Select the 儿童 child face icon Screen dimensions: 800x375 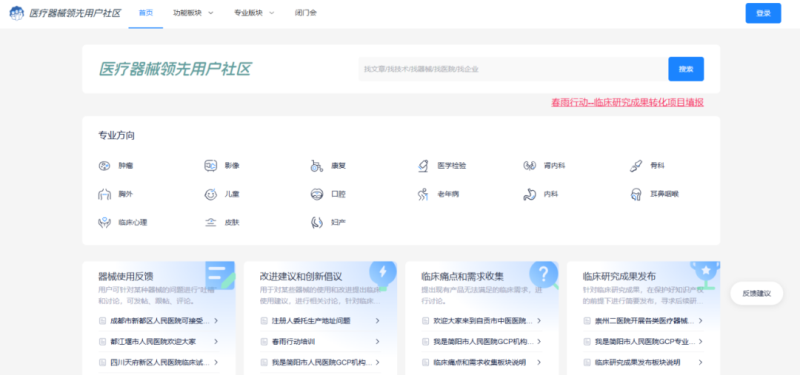(210, 194)
